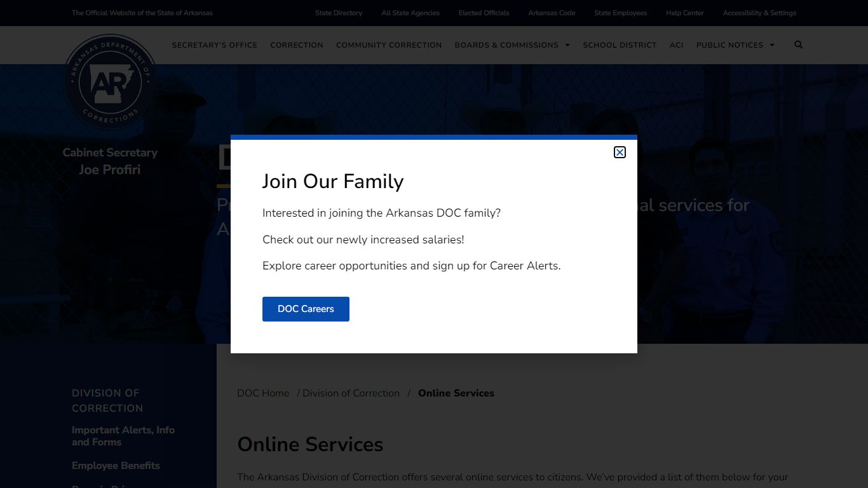
Task: Open the All State Agencies link
Action: point(410,13)
